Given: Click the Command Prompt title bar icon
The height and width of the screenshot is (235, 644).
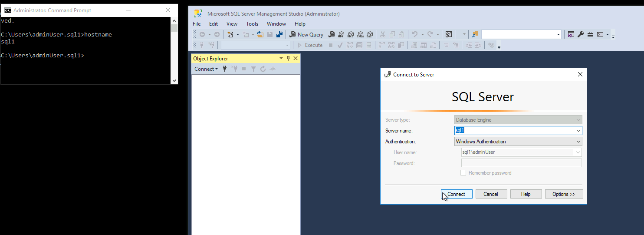Looking at the screenshot, I should coord(7,10).
